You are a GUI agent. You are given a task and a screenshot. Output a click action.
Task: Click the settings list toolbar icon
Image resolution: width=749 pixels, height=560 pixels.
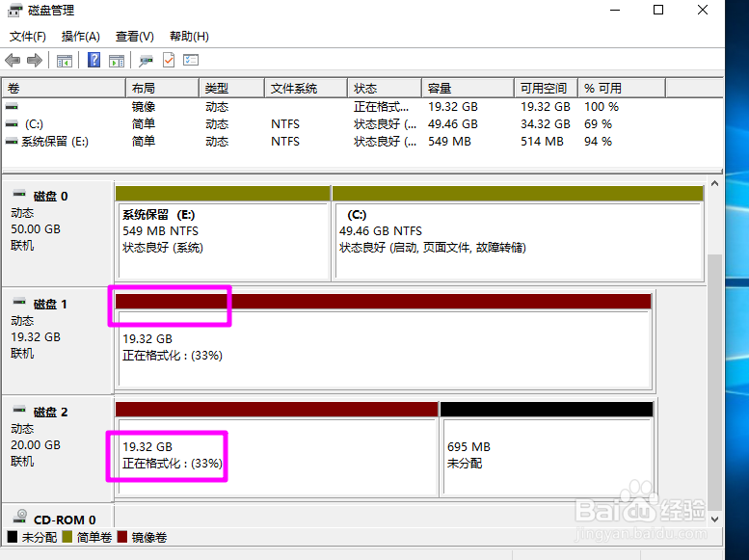click(191, 60)
